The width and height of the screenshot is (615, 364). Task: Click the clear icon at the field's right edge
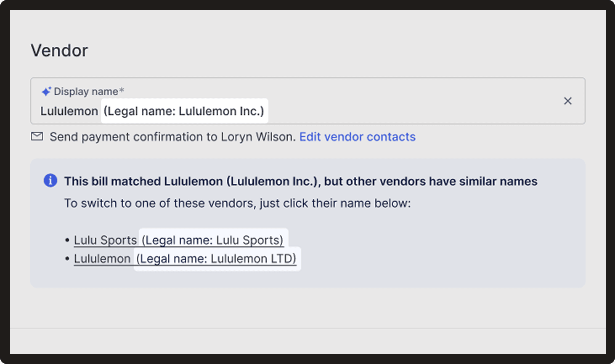click(567, 101)
